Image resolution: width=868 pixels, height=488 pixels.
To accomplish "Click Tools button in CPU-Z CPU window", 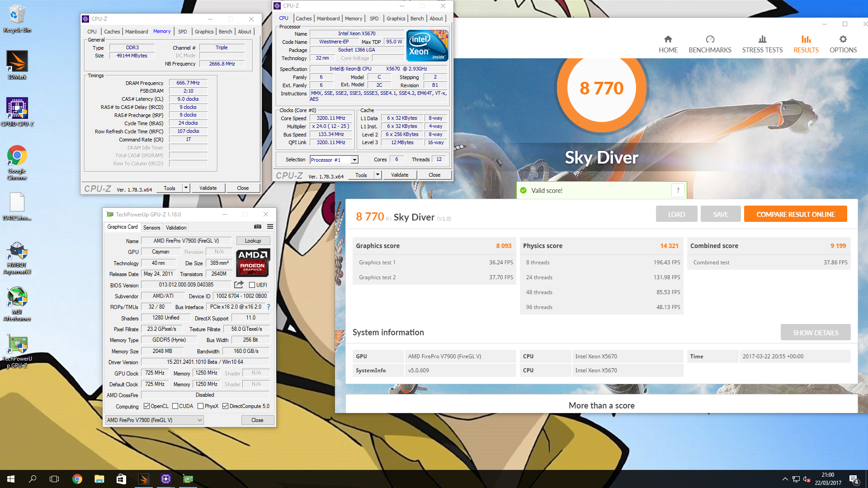I will (361, 175).
